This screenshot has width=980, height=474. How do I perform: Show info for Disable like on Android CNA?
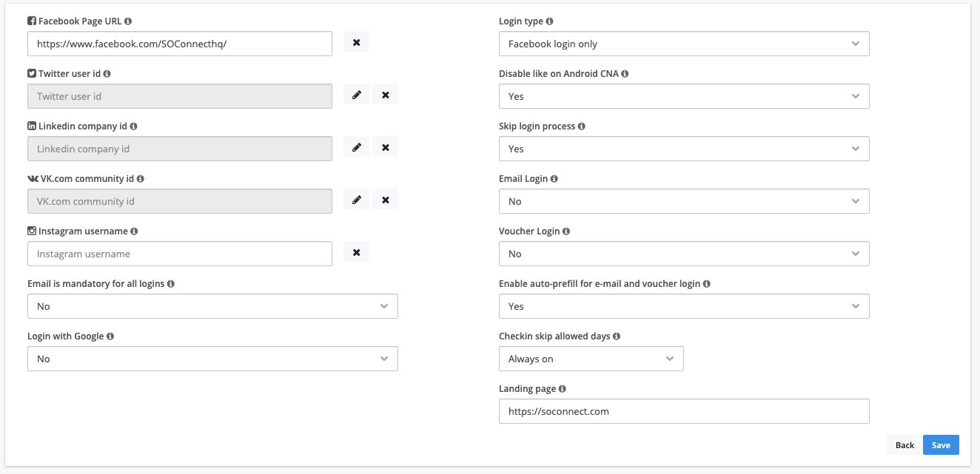[x=625, y=74]
